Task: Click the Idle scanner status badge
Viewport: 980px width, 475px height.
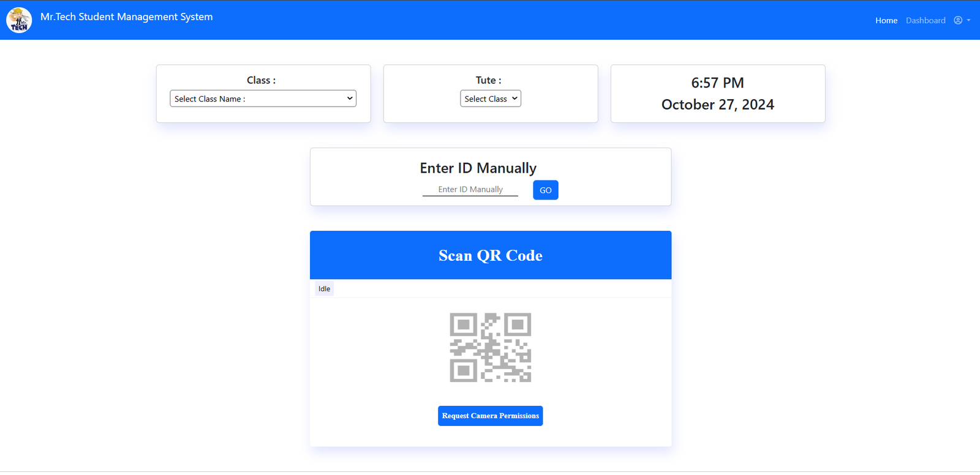Action: tap(324, 289)
